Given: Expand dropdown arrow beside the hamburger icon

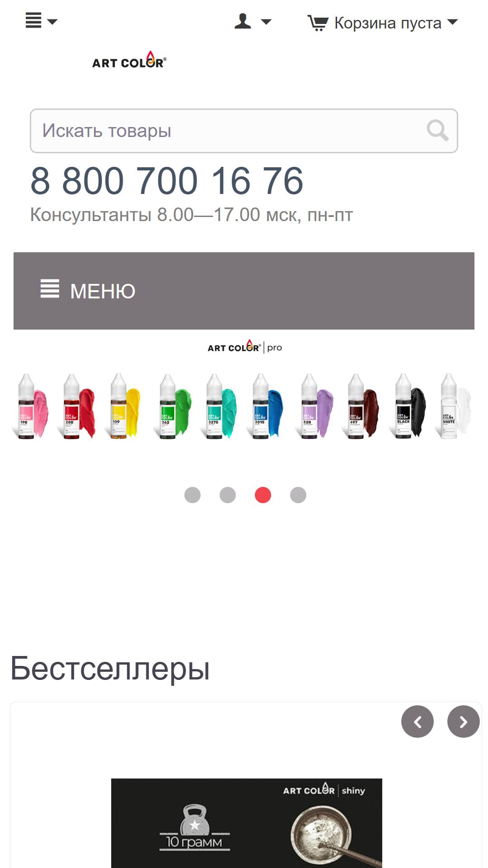Looking at the screenshot, I should [52, 22].
